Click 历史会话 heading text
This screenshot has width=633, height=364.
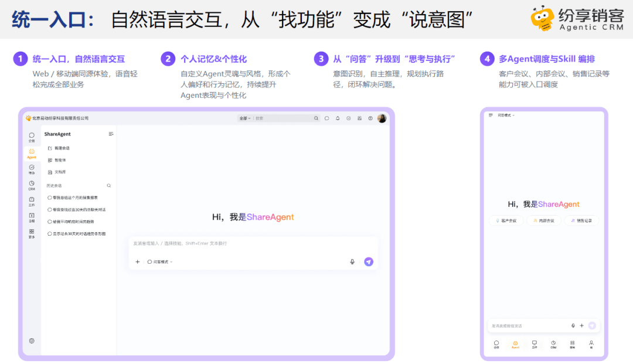(54, 186)
